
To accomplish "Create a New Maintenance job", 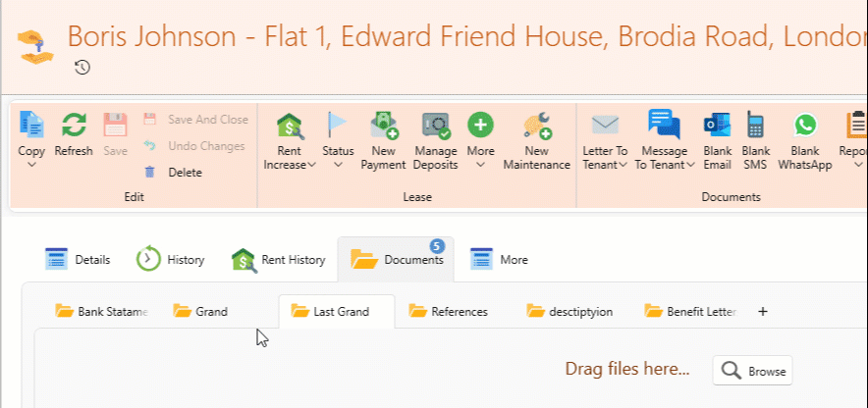I will click(536, 126).
